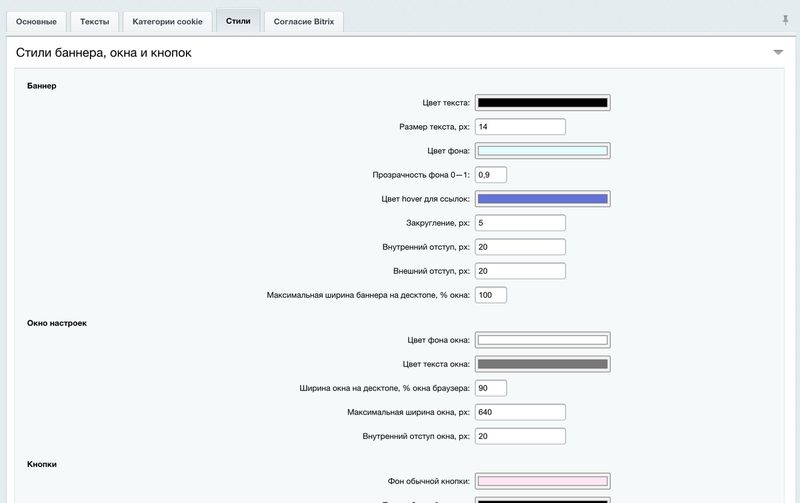This screenshot has height=503, width=800.
Task: Click the Фон обычной кнопки label
Action: pos(429,481)
